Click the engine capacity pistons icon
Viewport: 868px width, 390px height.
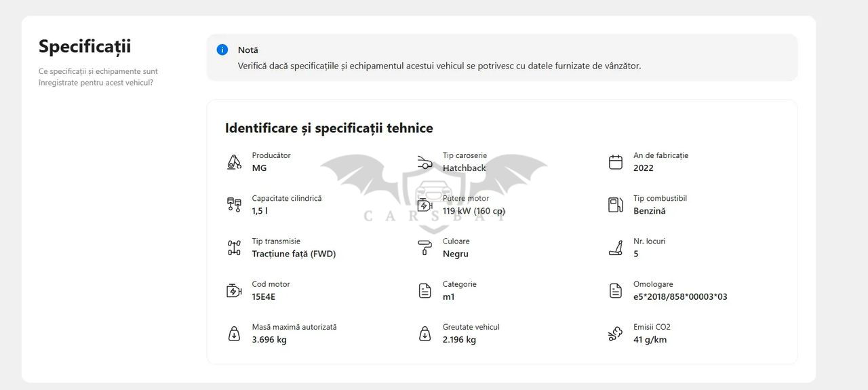(x=234, y=205)
